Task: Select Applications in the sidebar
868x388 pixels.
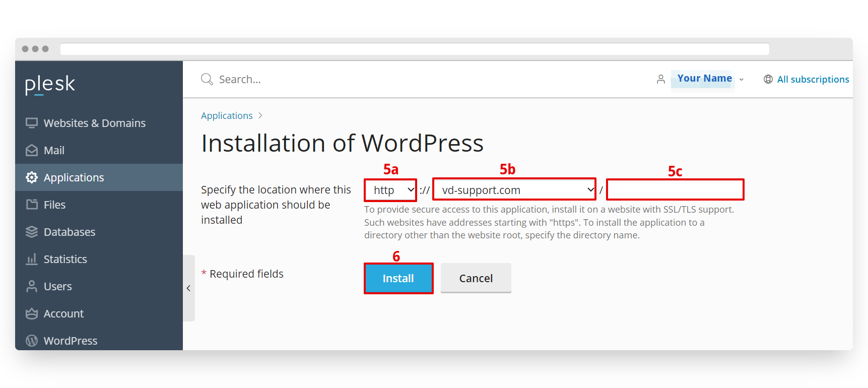Action: coord(99,177)
